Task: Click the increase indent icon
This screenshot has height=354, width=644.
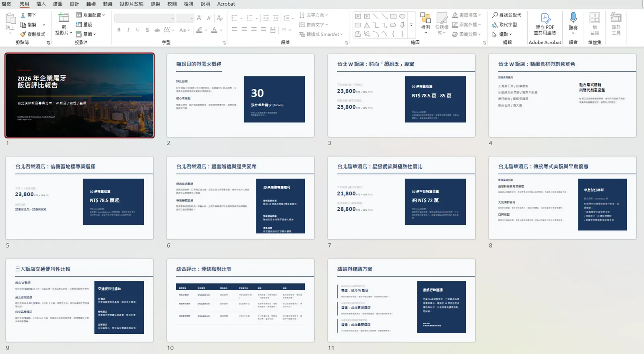Action: coord(276,18)
